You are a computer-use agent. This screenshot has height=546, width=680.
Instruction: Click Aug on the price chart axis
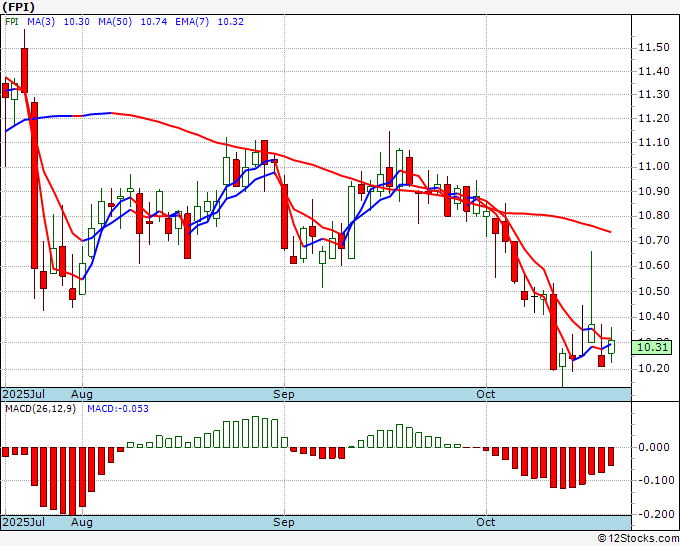pos(82,394)
